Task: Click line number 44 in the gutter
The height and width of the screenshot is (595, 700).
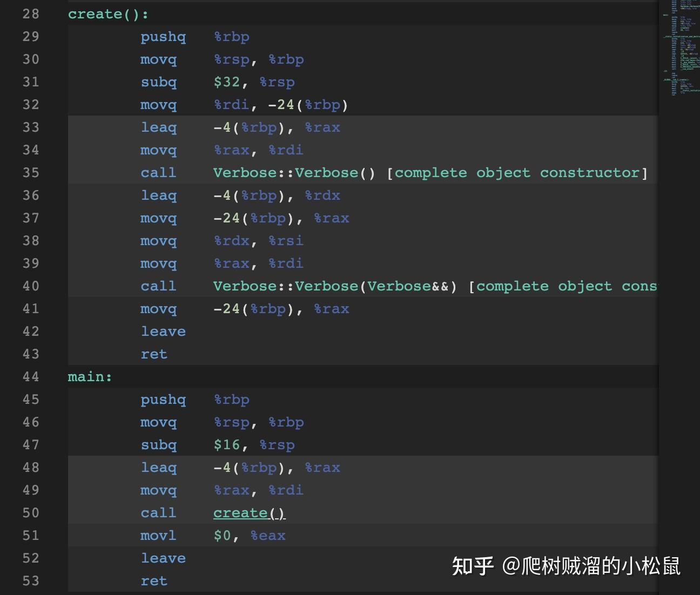Action: tap(31, 377)
